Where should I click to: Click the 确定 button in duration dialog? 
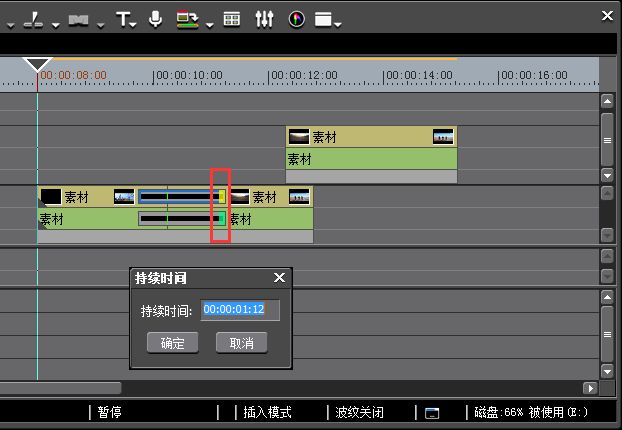(172, 343)
